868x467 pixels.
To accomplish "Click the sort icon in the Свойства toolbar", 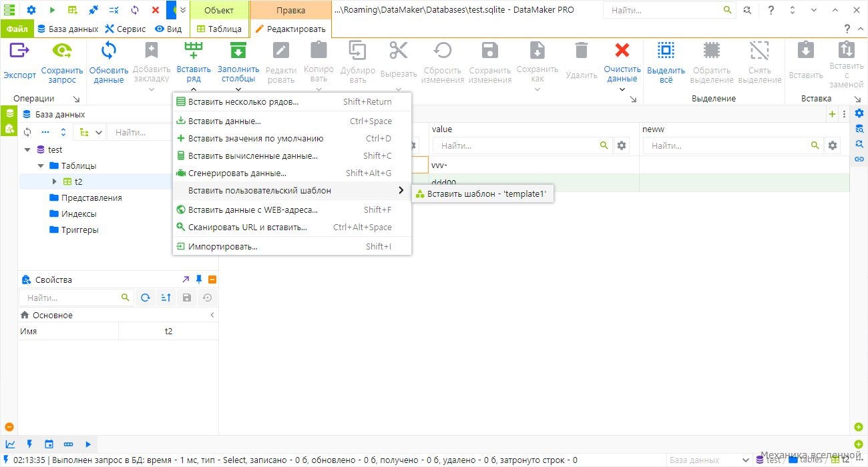I will (x=166, y=298).
